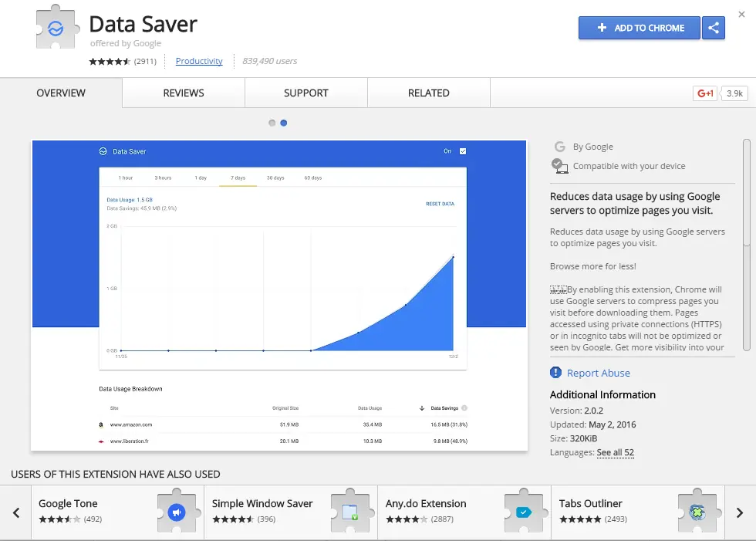Click the Data Saver logo in the screenshot header

tap(103, 151)
